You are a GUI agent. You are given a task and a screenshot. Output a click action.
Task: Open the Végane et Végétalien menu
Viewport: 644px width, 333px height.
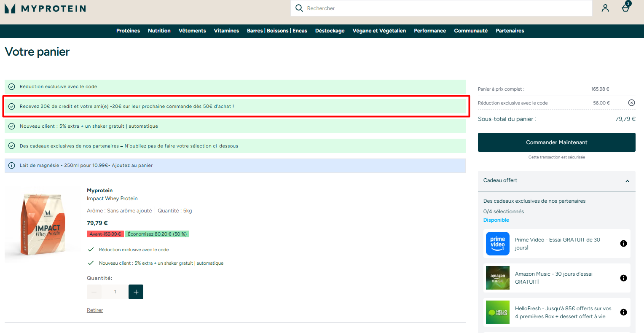[x=379, y=31]
